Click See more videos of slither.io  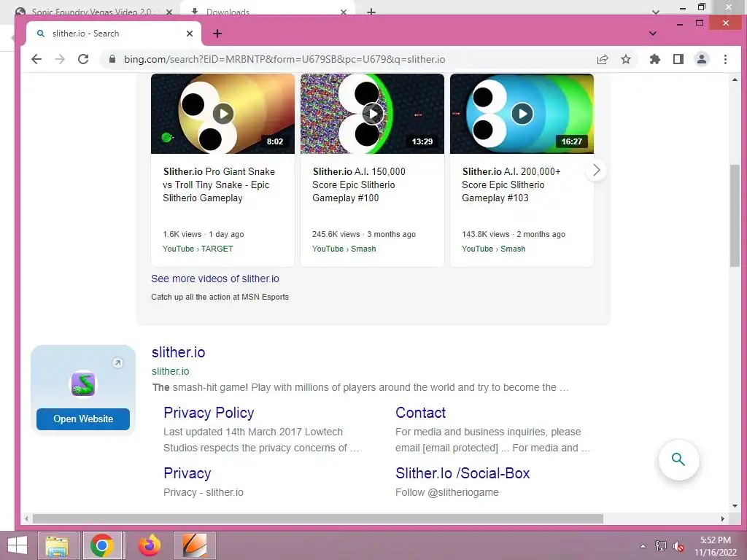point(215,279)
